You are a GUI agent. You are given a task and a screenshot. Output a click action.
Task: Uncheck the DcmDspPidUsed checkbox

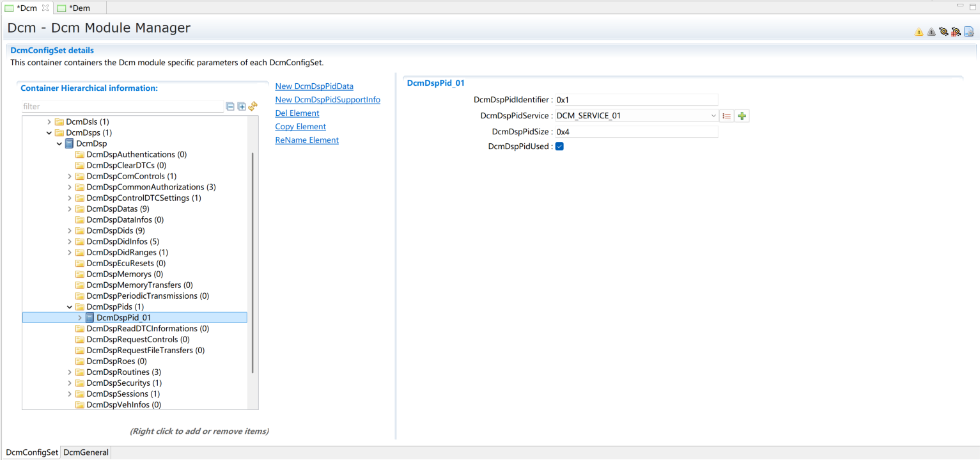559,147
